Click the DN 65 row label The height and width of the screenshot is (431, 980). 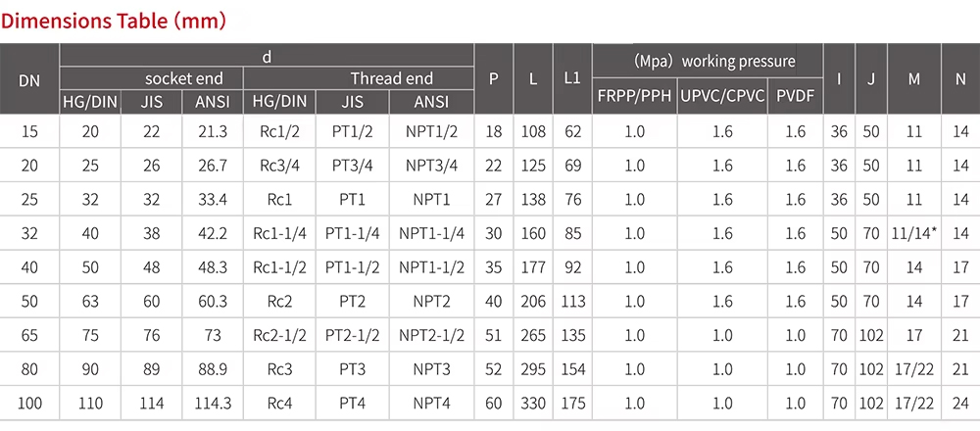tap(29, 335)
